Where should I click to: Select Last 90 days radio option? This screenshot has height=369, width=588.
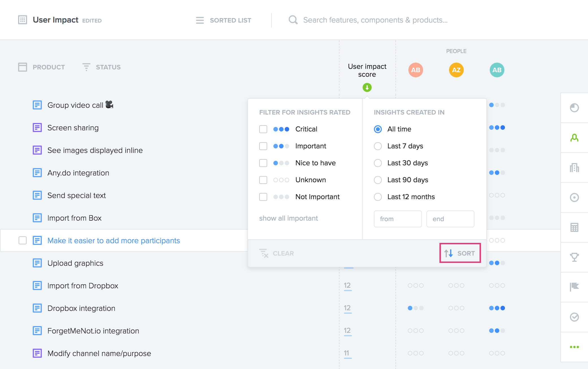(378, 180)
